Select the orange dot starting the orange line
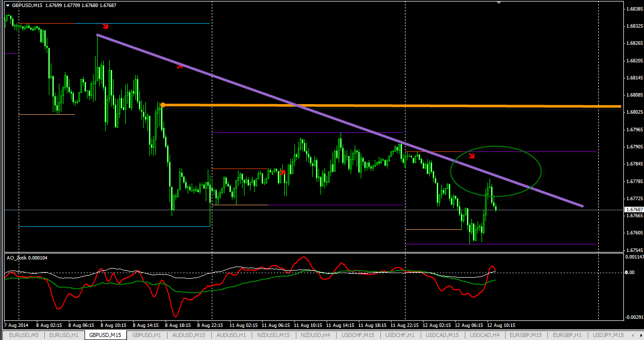644x340 pixels. click(163, 105)
